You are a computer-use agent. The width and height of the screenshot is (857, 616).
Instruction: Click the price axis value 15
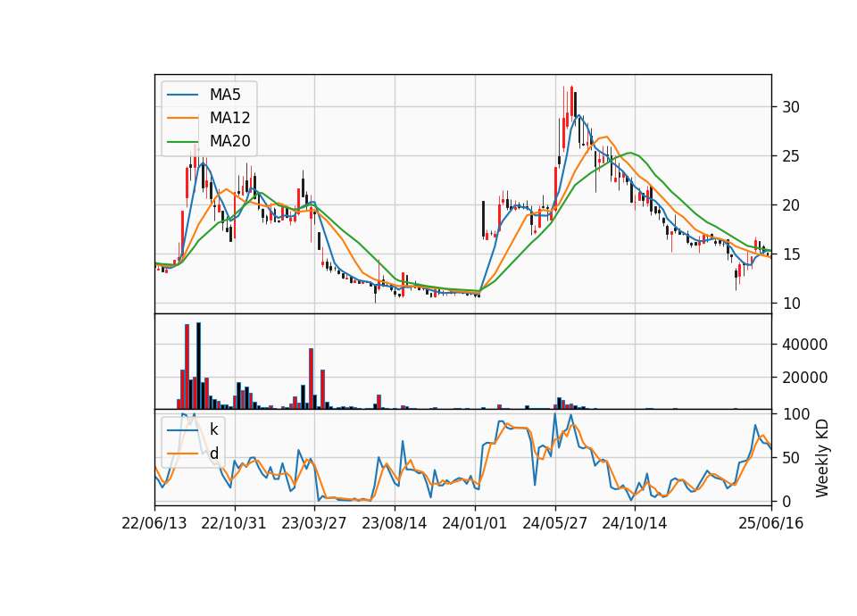pos(791,254)
